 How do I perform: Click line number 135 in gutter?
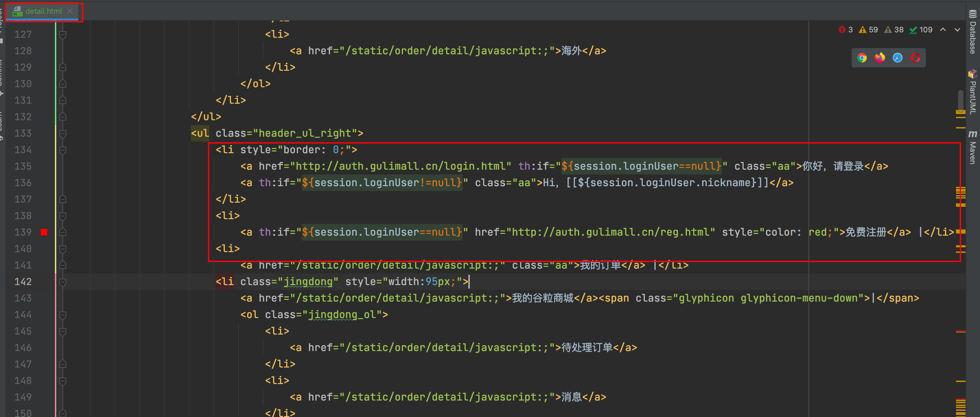[23, 166]
